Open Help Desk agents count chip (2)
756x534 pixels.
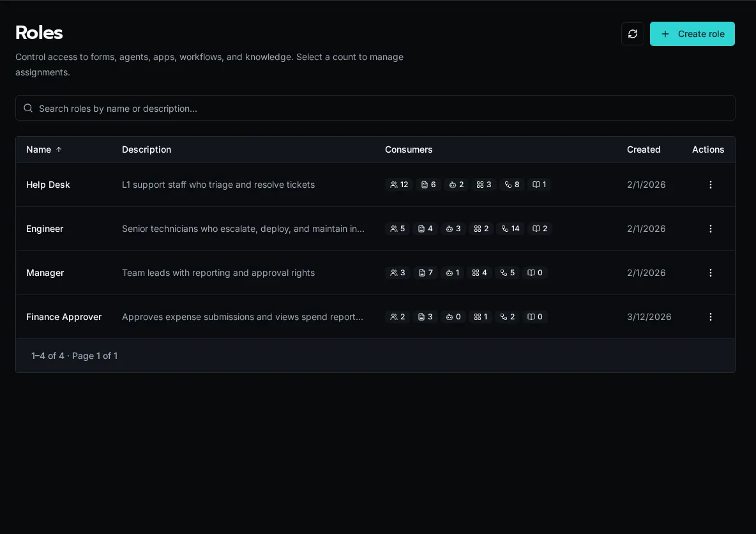pos(456,185)
